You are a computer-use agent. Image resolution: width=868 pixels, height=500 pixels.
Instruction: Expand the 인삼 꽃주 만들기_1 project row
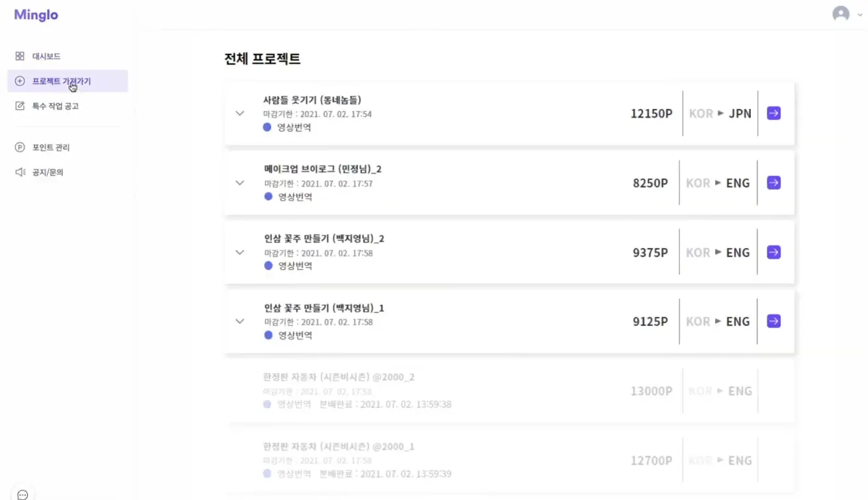240,321
